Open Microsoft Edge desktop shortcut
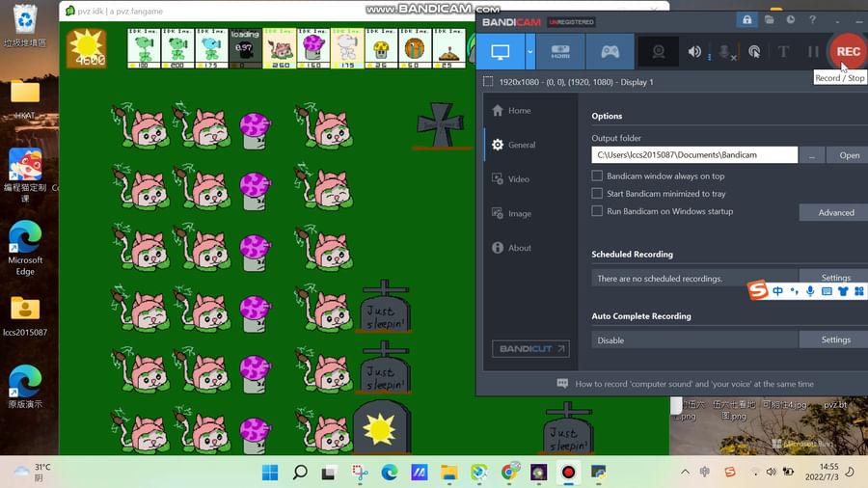The height and width of the screenshot is (488, 868). pyautogui.click(x=25, y=248)
